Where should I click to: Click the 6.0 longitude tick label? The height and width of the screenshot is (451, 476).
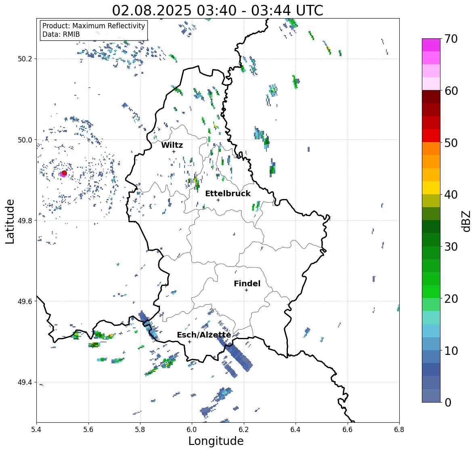pos(192,429)
